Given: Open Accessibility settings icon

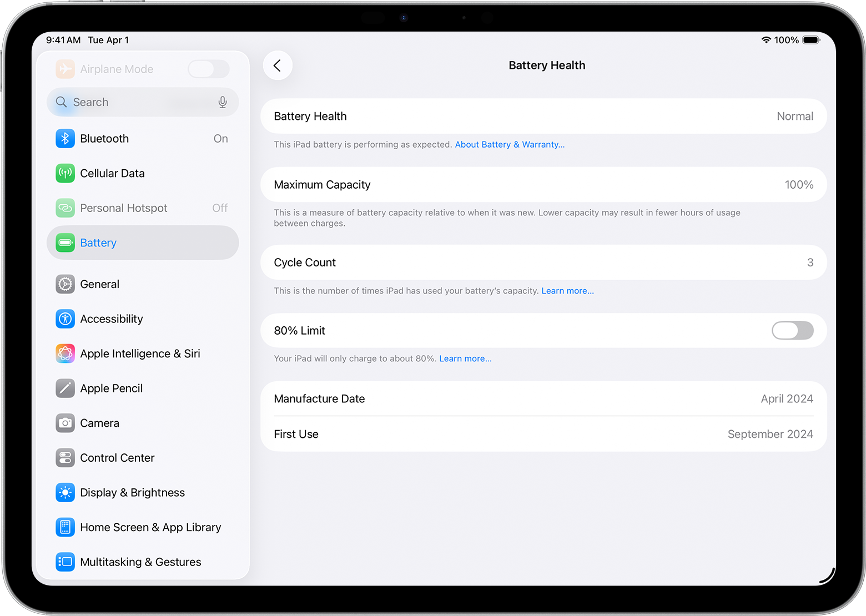Looking at the screenshot, I should [x=65, y=319].
